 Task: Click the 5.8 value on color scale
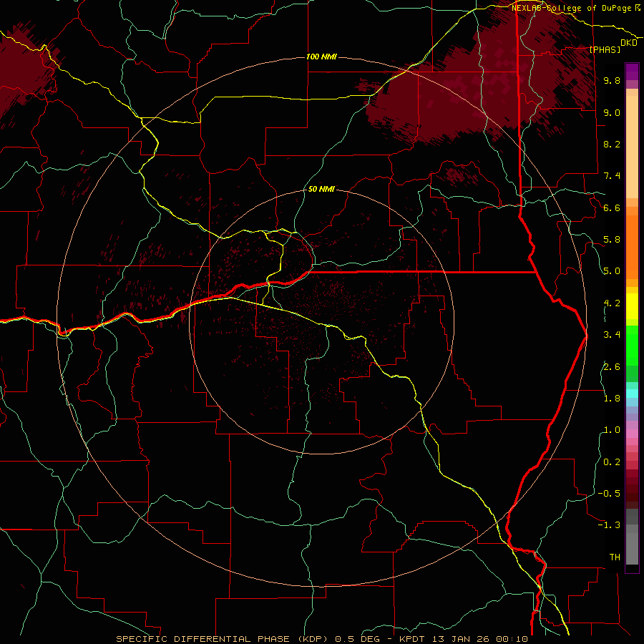(612, 240)
